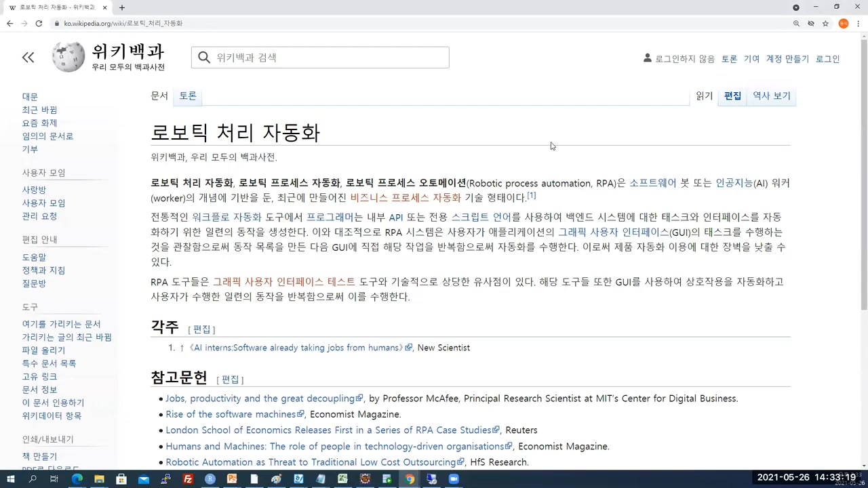Open the user profile icon near 로그인하지 않음

(647, 58)
